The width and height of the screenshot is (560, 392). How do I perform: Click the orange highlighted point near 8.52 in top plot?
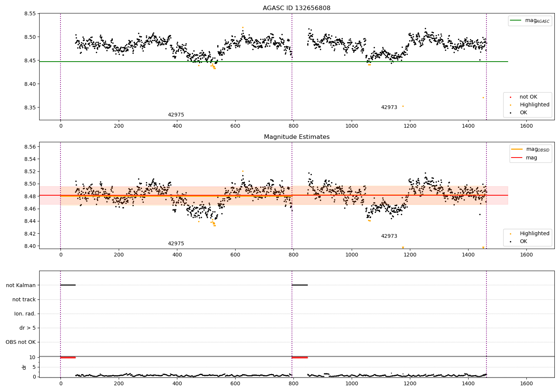point(243,27)
